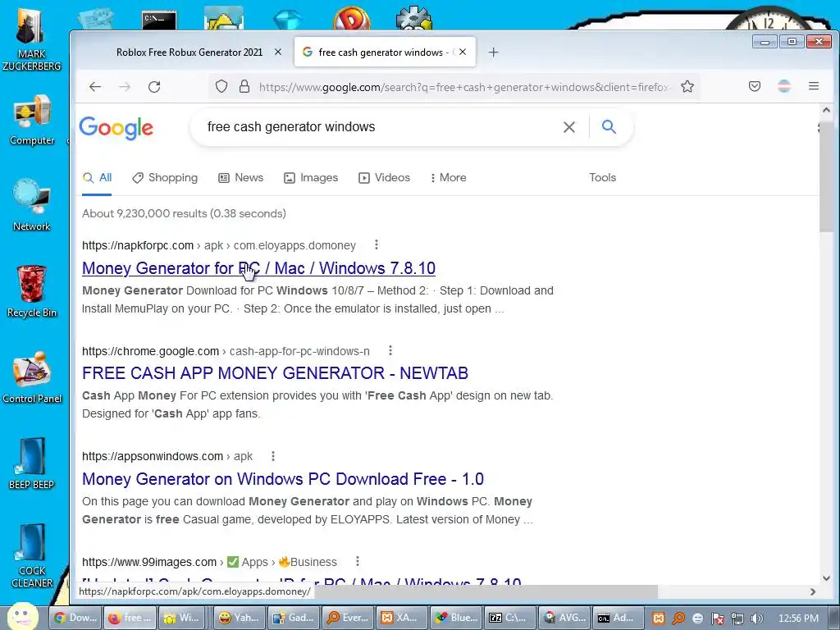Open the AVG... taskbar button
The height and width of the screenshot is (630, 840).
[564, 618]
